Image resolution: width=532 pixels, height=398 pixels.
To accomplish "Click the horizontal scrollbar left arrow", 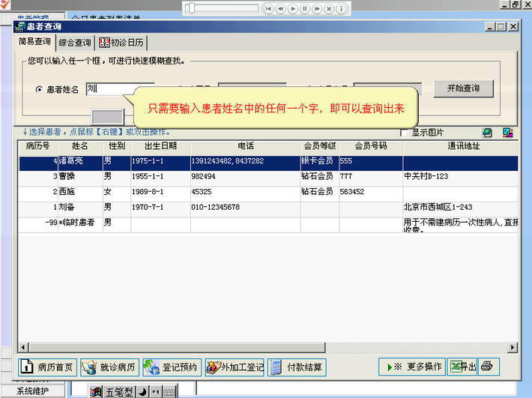I will pos(23,348).
